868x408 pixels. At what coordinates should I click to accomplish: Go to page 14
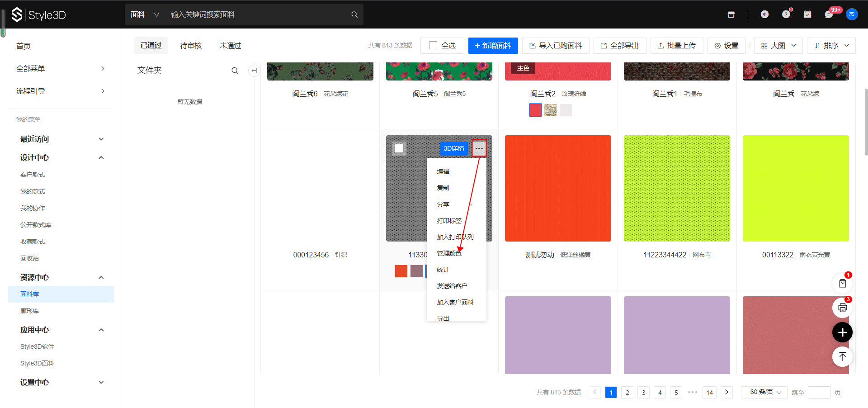coord(710,392)
